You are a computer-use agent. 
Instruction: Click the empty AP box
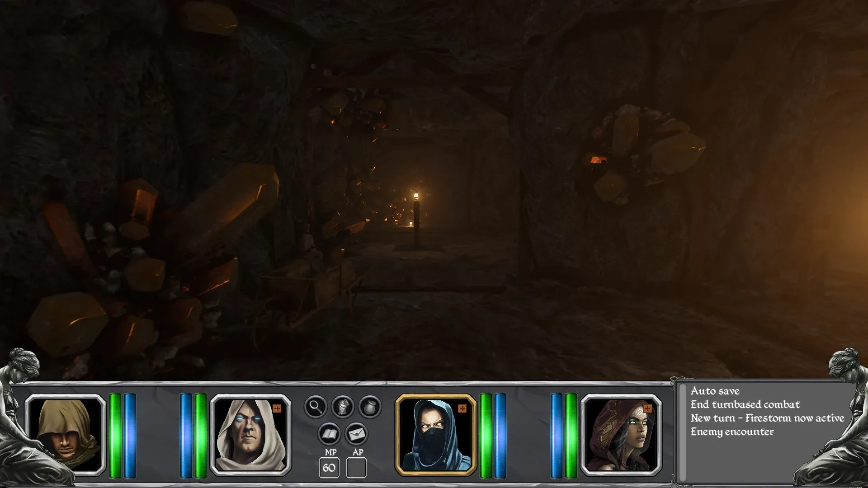(x=356, y=468)
